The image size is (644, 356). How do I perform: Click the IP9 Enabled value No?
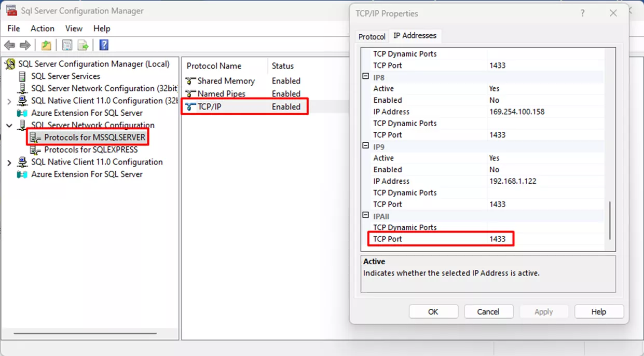pos(494,170)
